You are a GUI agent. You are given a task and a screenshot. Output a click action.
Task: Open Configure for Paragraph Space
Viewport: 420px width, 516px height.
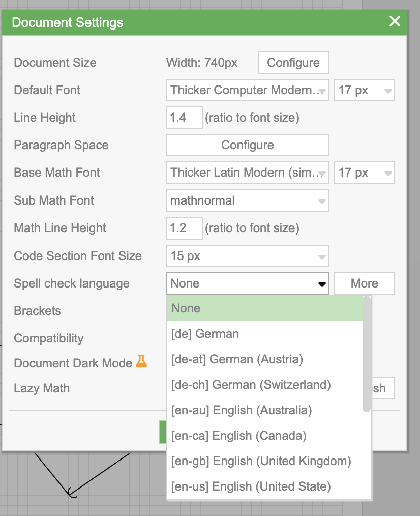point(247,145)
